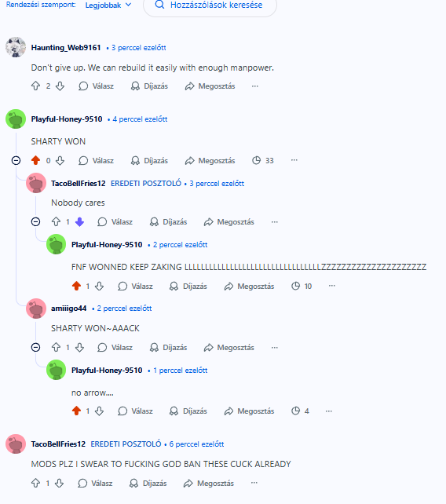The image size is (446, 504).
Task: Collapse the amiiigo44 reply thread
Action: click(x=35, y=348)
